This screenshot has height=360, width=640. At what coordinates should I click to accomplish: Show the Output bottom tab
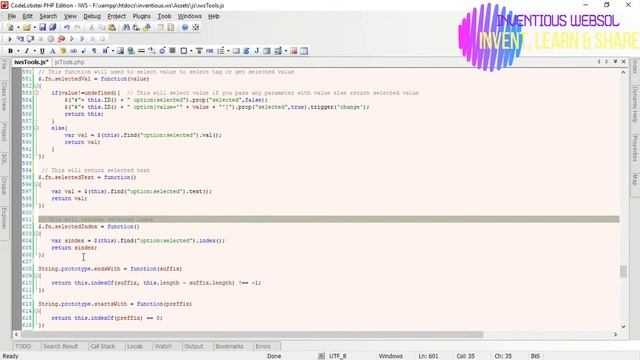[193, 346]
